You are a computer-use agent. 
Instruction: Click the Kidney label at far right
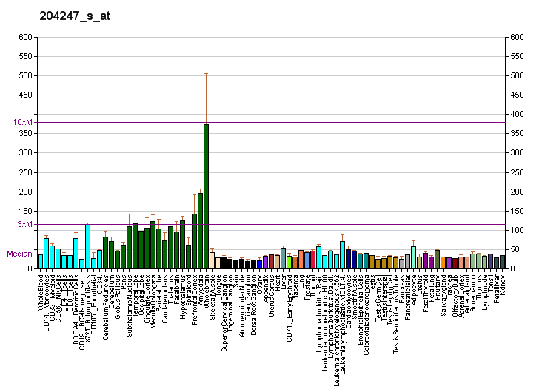pyautogui.click(x=503, y=284)
